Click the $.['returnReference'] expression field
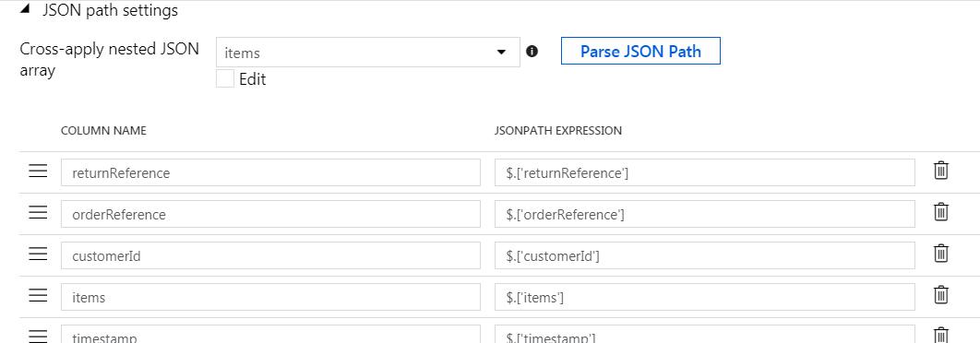 (x=705, y=172)
